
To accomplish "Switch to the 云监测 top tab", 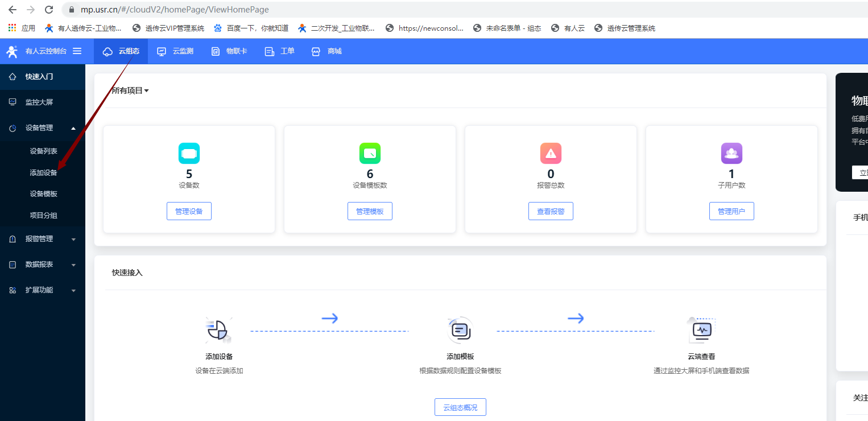I will (175, 51).
